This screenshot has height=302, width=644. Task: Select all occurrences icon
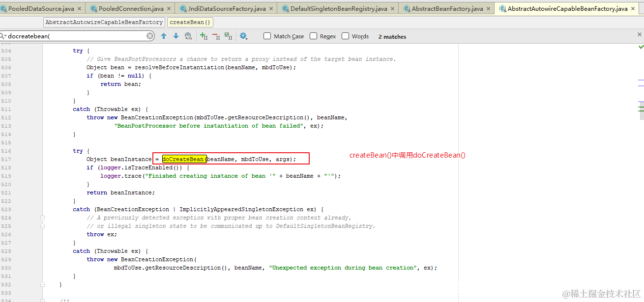(x=228, y=36)
